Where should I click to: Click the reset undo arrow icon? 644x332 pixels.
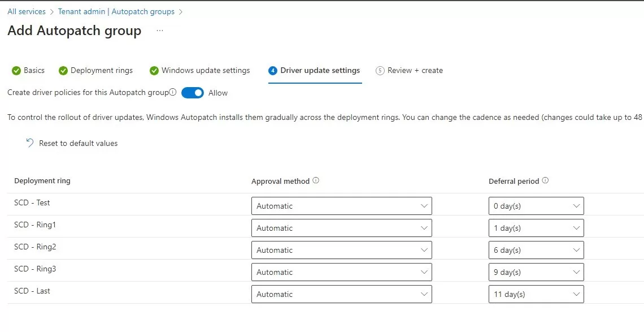coord(29,143)
